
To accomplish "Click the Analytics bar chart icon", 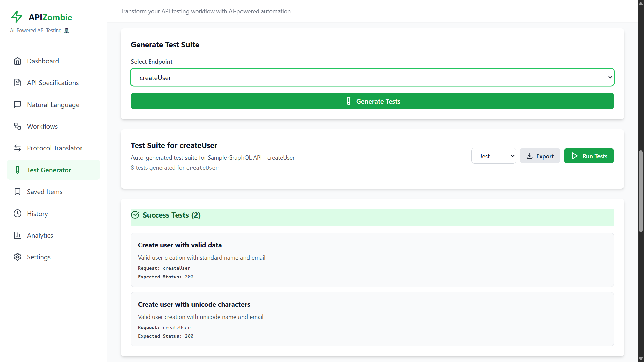I will click(17, 235).
